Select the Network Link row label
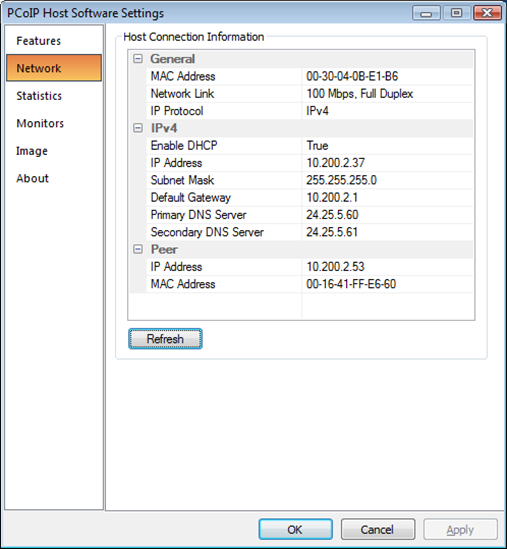Screen dimensions: 507x549 pos(182,93)
